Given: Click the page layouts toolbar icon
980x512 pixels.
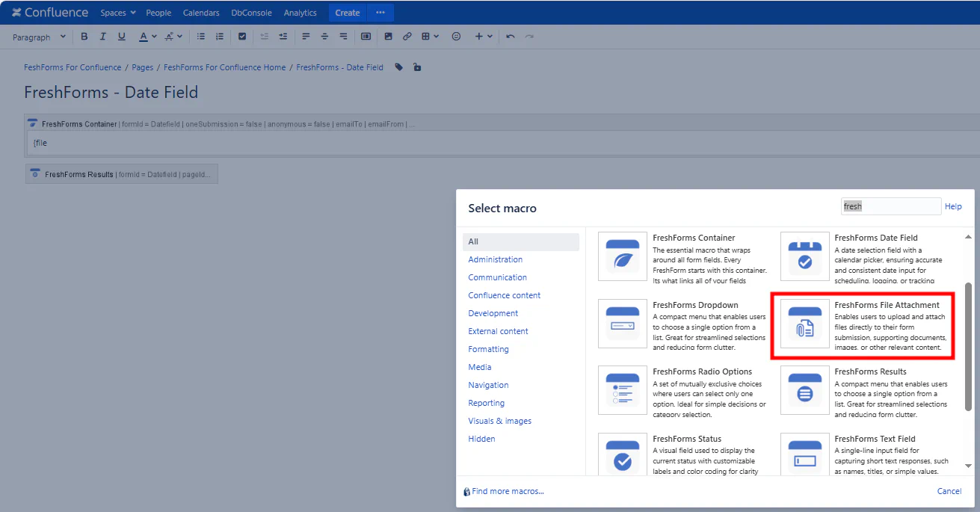Looking at the screenshot, I should (366, 36).
